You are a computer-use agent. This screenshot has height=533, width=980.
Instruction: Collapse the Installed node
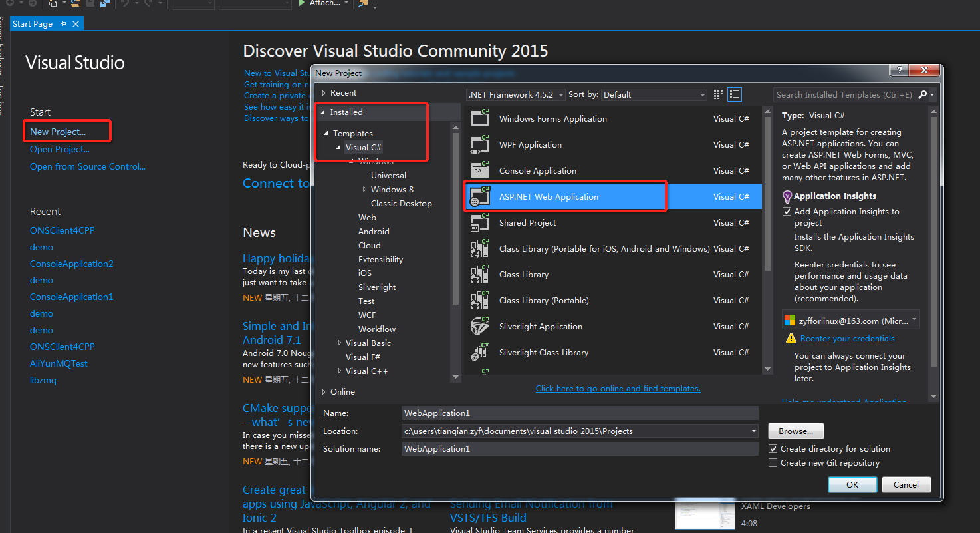[x=324, y=112]
